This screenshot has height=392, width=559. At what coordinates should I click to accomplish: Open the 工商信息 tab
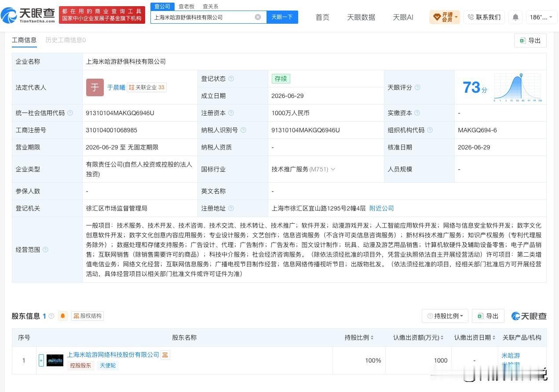[24, 40]
